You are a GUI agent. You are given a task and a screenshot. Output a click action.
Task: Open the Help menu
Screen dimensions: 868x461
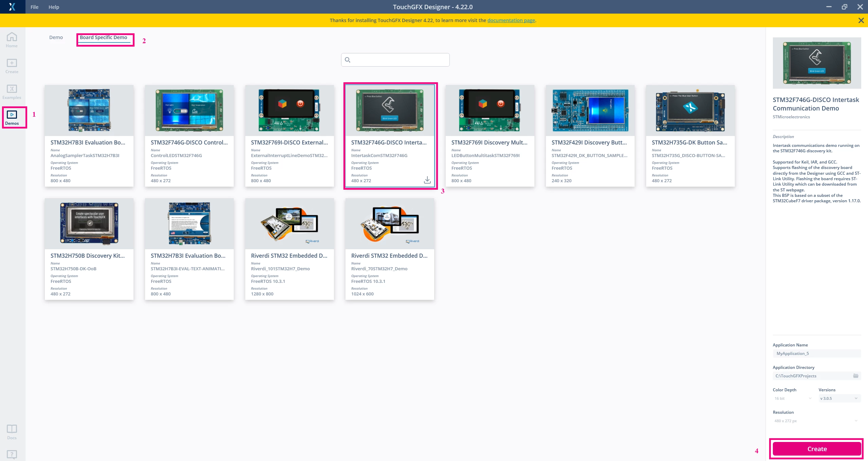[x=54, y=7]
